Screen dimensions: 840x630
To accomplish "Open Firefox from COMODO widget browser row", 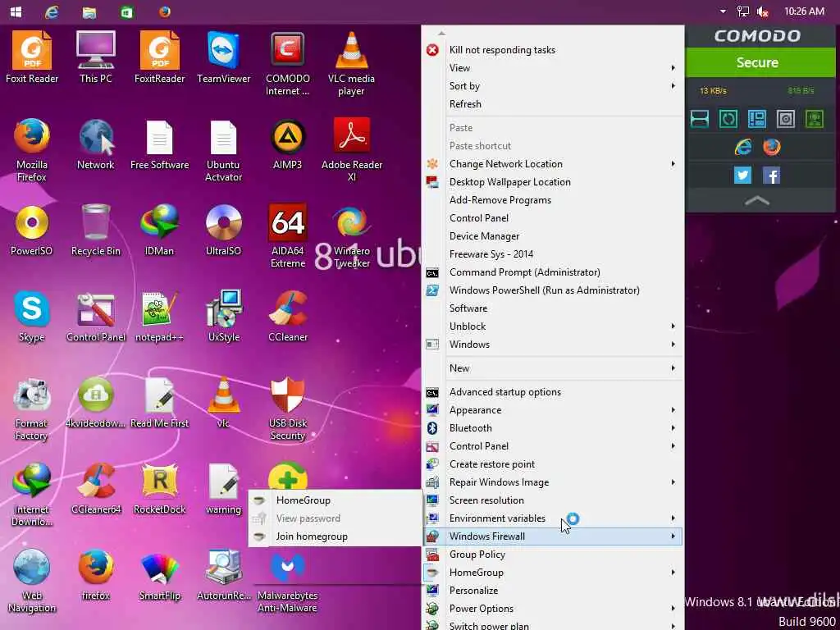I will [x=772, y=146].
